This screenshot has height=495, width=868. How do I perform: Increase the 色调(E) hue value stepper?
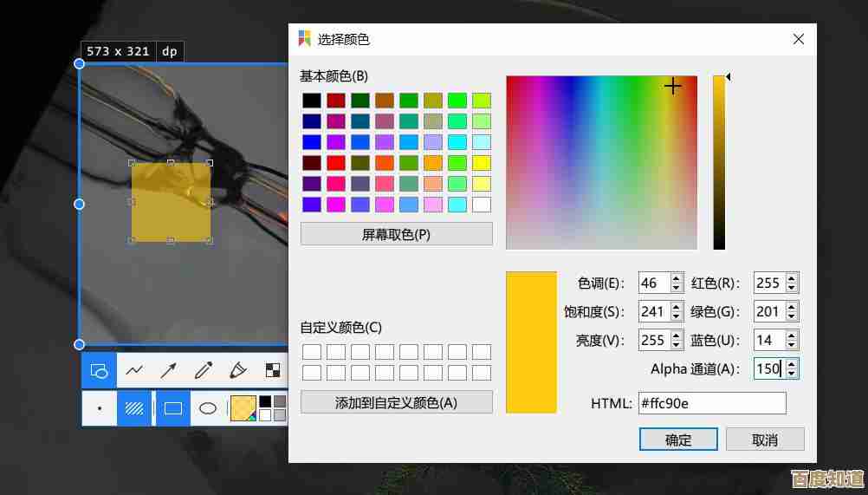pyautogui.click(x=676, y=278)
